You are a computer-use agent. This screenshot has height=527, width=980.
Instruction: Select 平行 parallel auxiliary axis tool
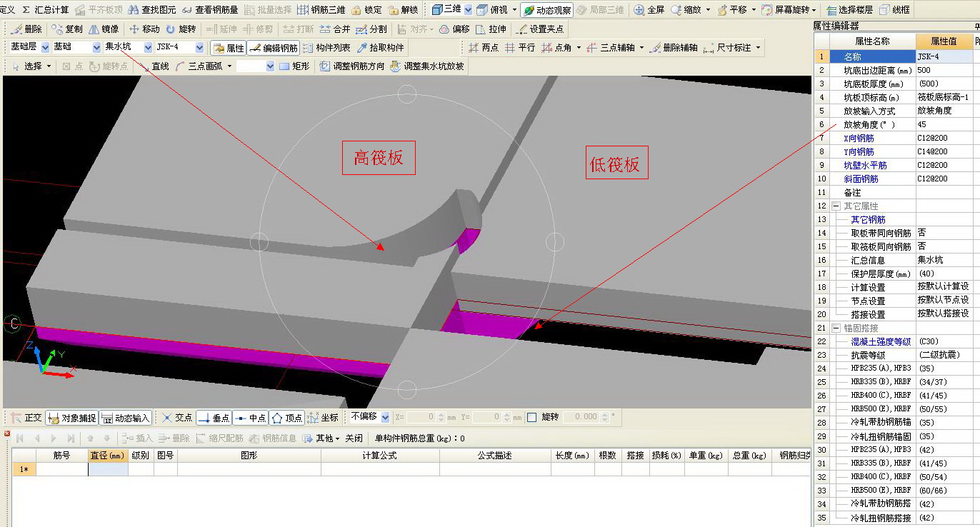click(x=520, y=48)
